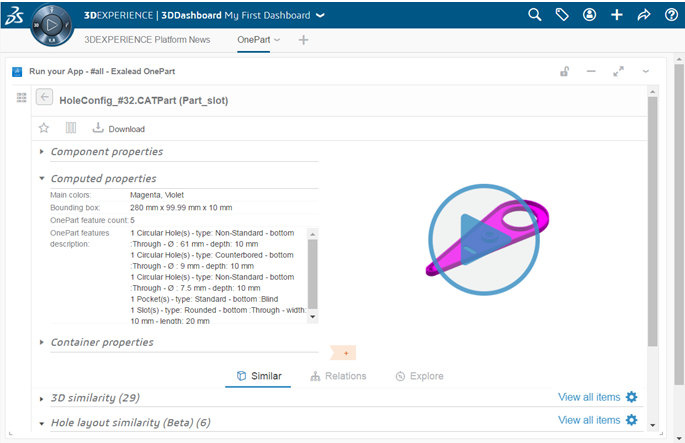Click the Run your App widget title
685x443 pixels.
[x=102, y=71]
